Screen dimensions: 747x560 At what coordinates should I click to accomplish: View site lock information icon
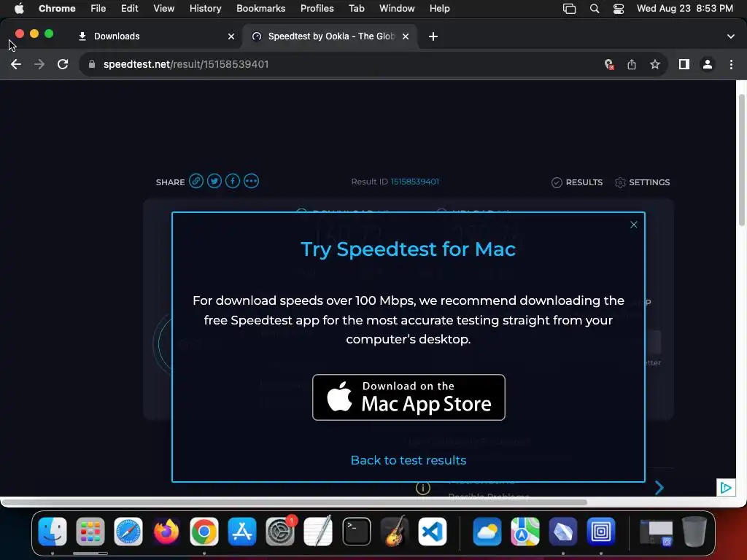pyautogui.click(x=92, y=64)
